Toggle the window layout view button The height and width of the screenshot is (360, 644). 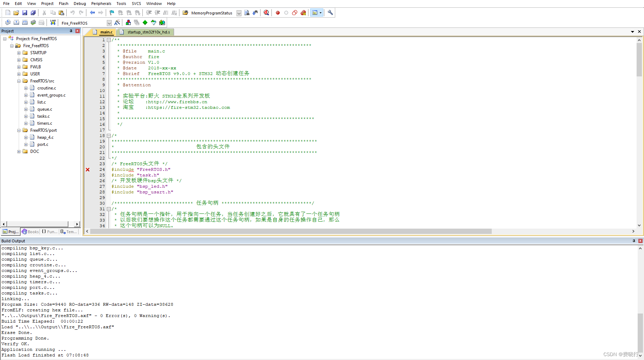[x=317, y=13]
